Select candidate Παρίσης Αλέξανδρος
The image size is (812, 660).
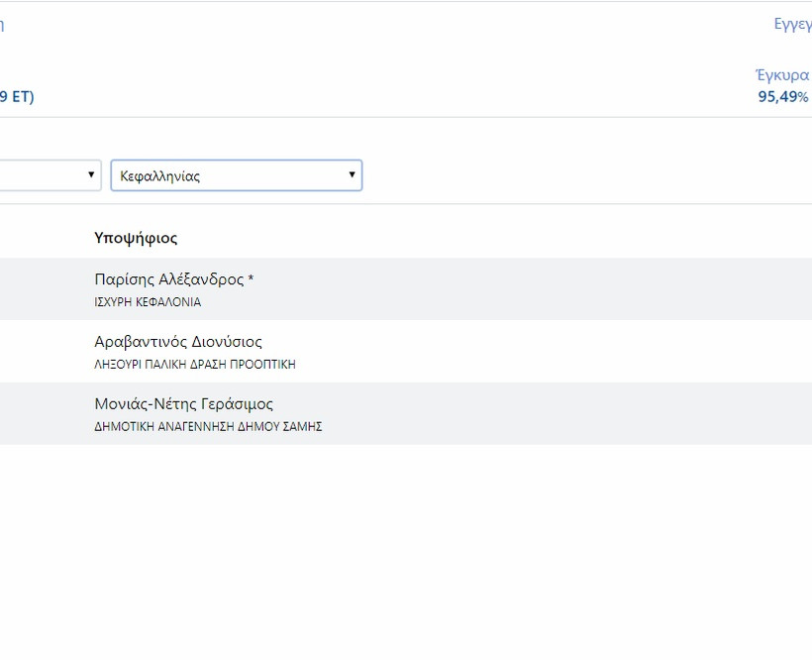pyautogui.click(x=168, y=279)
